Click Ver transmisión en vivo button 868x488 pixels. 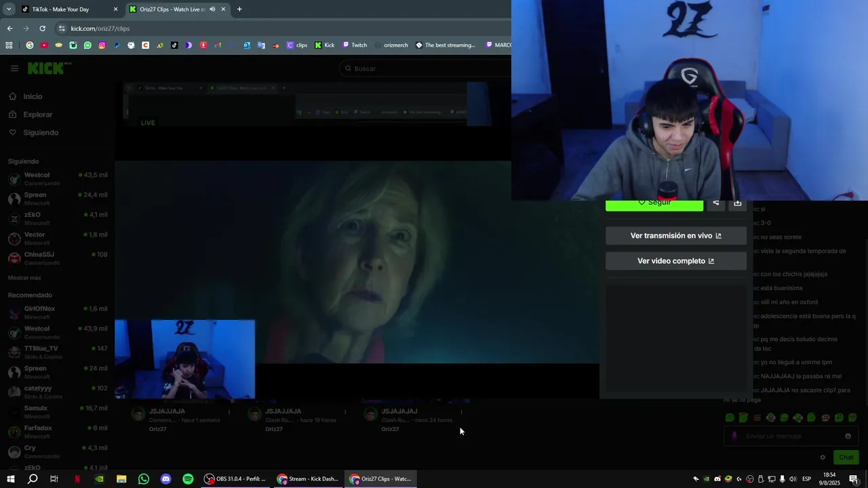pyautogui.click(x=676, y=236)
